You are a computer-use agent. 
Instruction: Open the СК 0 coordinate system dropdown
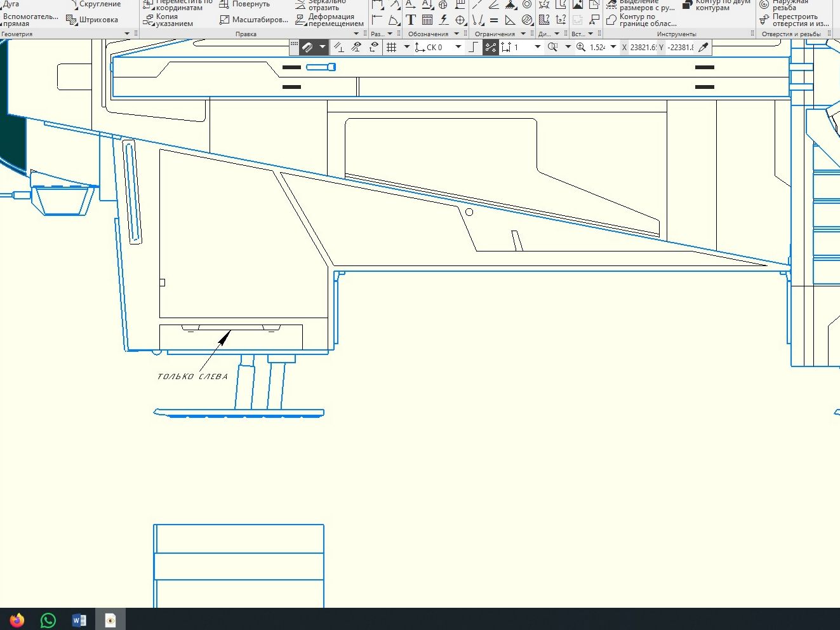458,48
